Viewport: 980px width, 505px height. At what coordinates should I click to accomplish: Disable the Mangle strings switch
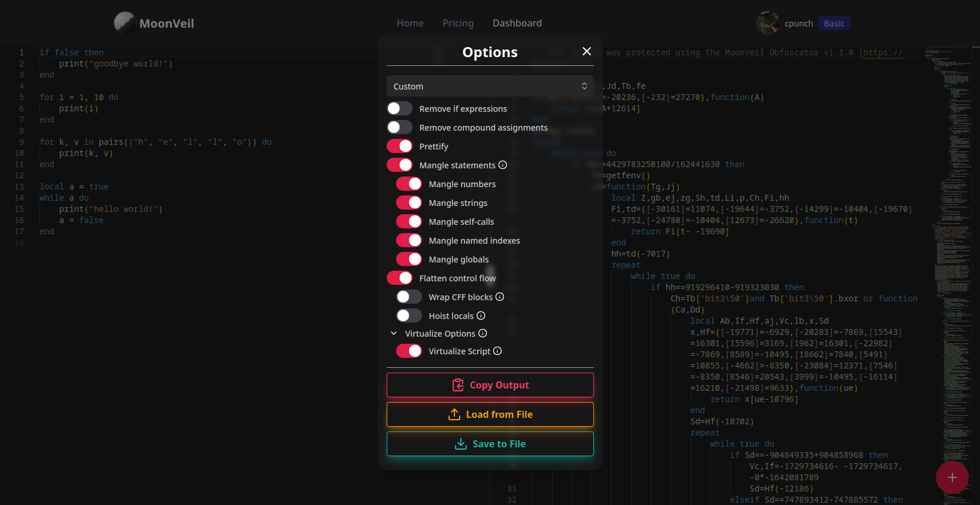[x=409, y=203]
